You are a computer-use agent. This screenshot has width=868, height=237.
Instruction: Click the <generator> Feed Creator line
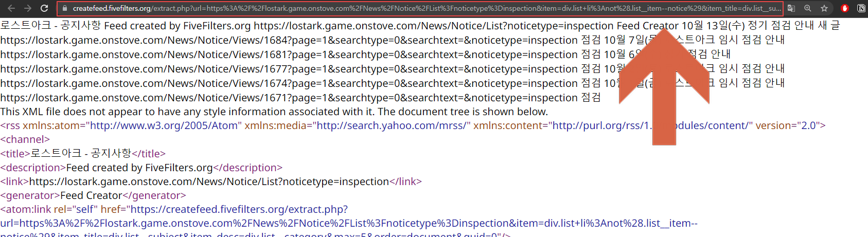click(x=93, y=195)
